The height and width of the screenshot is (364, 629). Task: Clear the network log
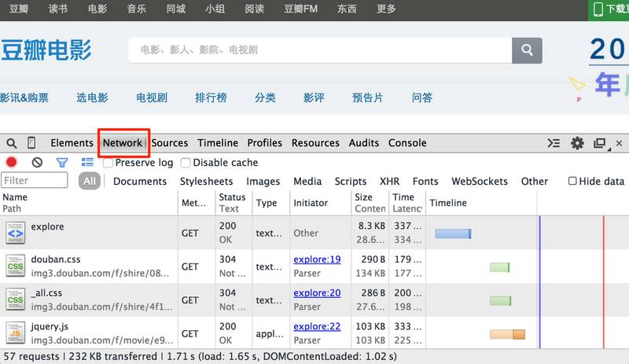click(x=37, y=162)
